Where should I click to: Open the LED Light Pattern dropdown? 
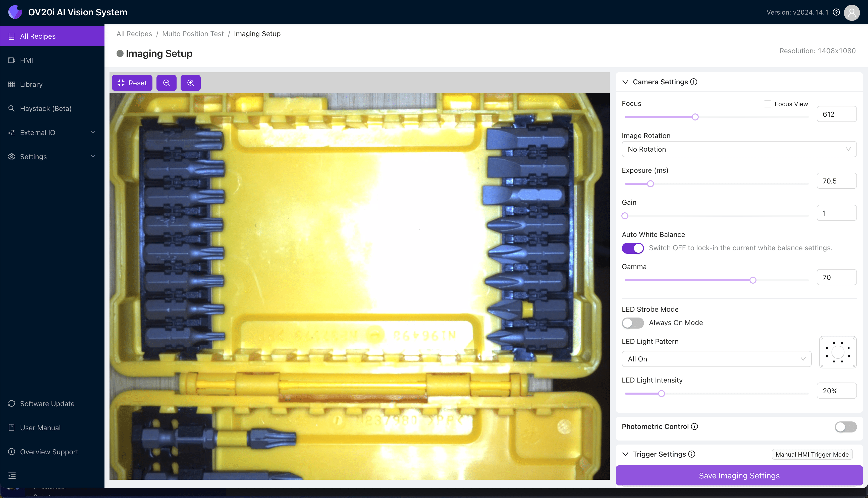tap(716, 359)
